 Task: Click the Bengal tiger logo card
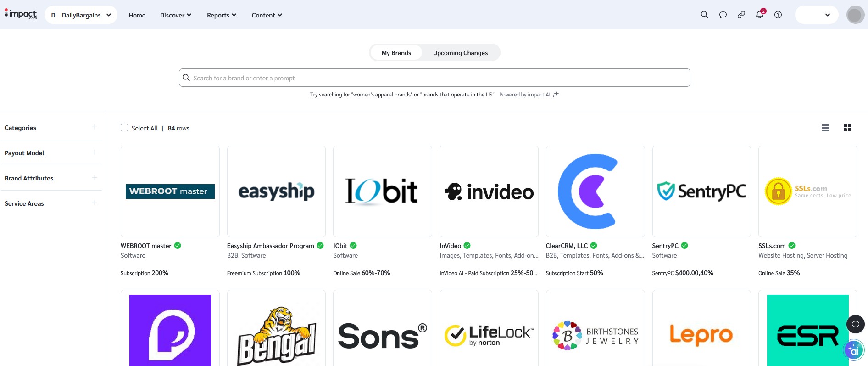pos(276,328)
